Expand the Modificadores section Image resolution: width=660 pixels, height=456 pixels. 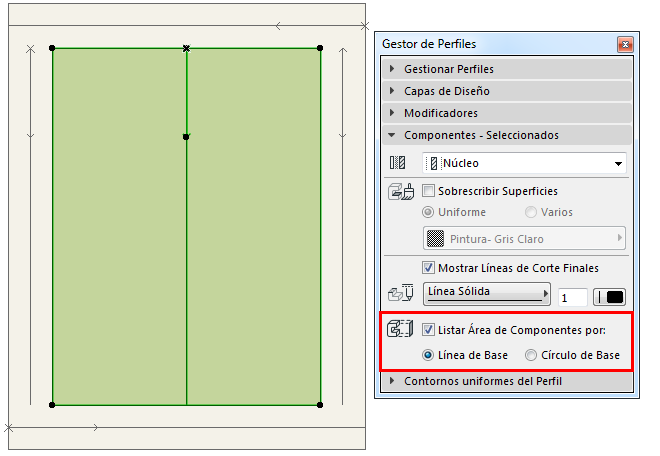(x=507, y=113)
